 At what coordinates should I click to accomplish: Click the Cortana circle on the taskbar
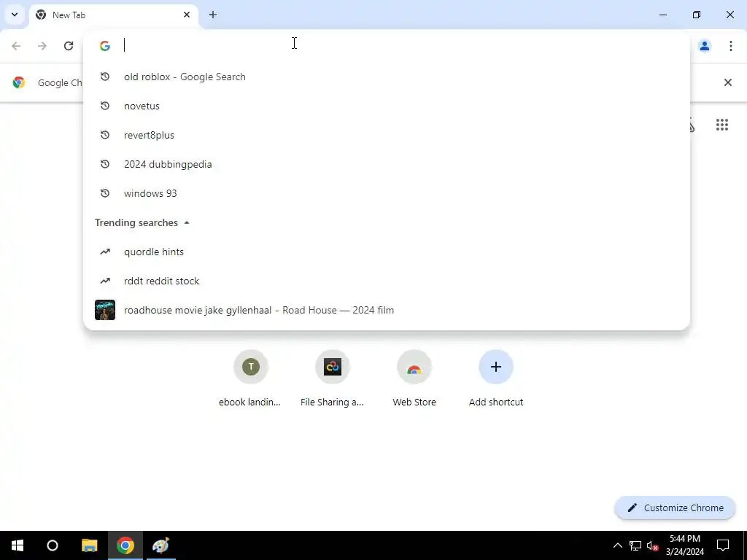pyautogui.click(x=53, y=545)
